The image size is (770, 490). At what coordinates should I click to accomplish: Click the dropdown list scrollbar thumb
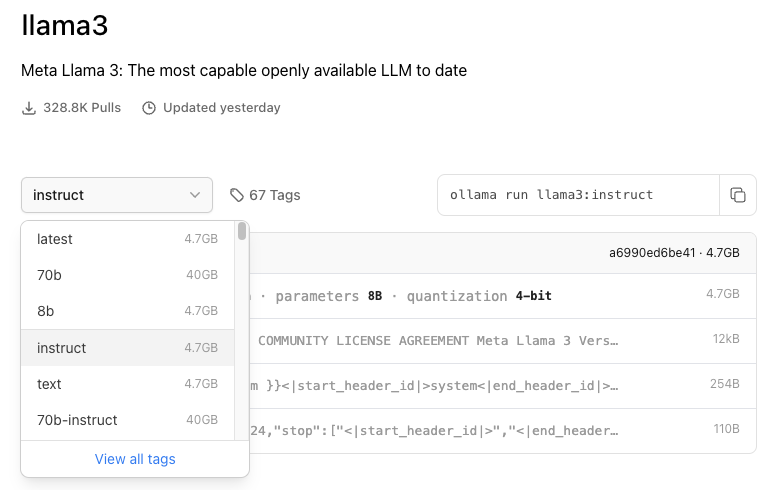pyautogui.click(x=242, y=231)
